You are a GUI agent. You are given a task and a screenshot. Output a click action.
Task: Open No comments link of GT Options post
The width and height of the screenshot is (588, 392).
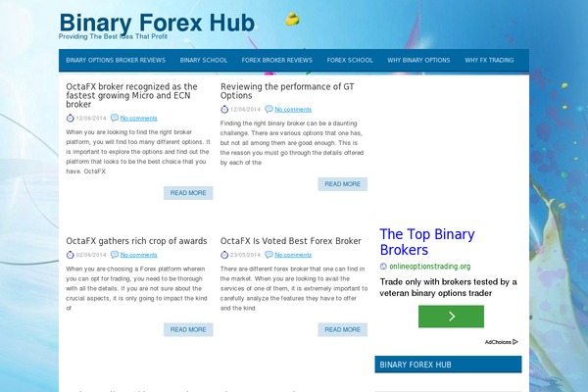point(293,109)
